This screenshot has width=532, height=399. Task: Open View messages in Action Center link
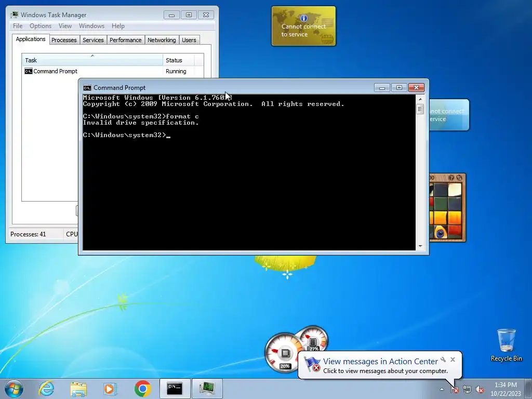point(380,362)
